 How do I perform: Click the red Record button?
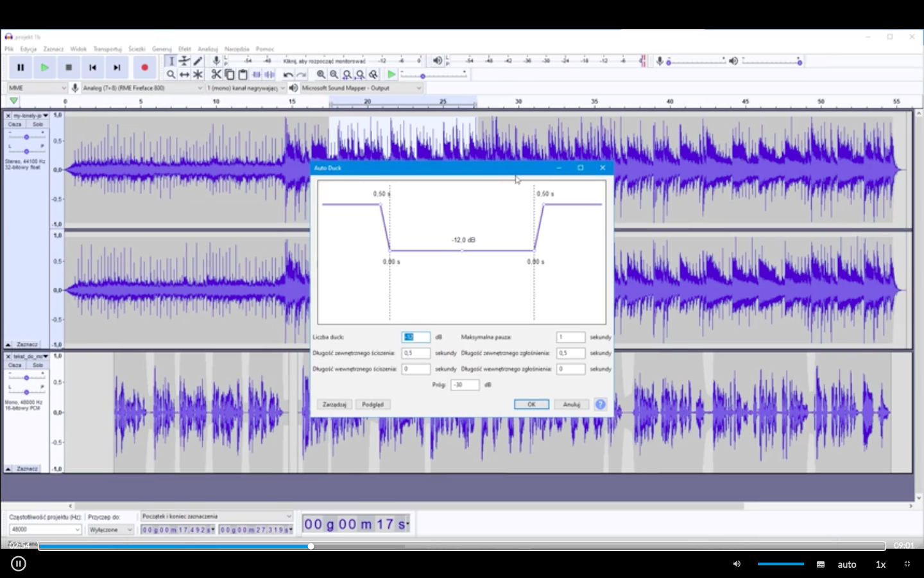tap(144, 67)
